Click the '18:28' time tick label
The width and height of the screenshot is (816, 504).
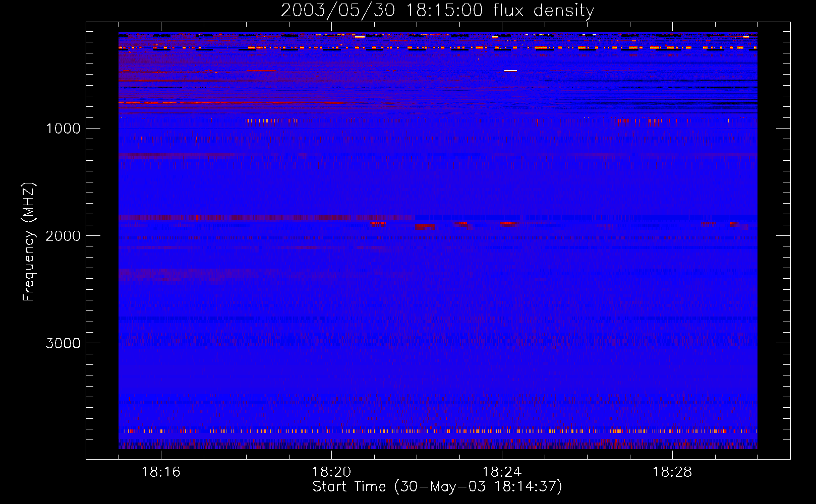672,472
